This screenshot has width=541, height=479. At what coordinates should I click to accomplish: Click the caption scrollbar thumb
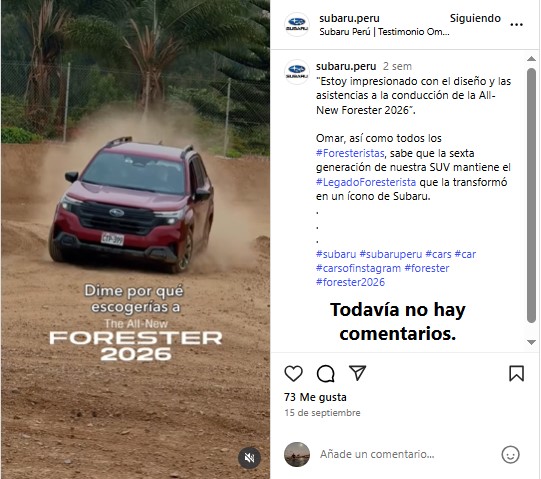point(531,195)
